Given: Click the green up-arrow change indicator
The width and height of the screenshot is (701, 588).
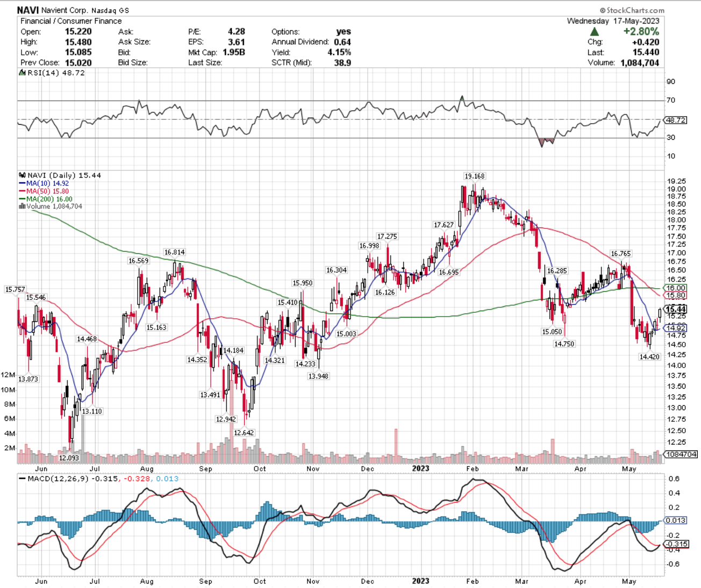Looking at the screenshot, I should [x=594, y=32].
